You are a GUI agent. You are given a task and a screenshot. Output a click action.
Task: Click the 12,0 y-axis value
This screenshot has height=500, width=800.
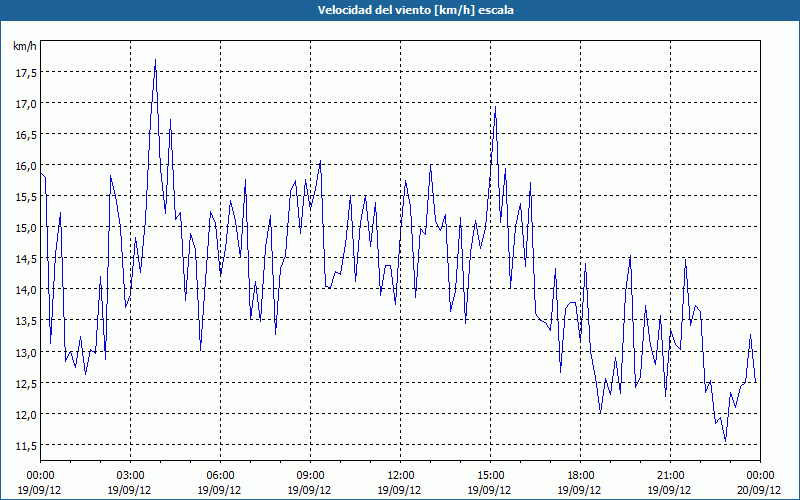[x=27, y=415]
